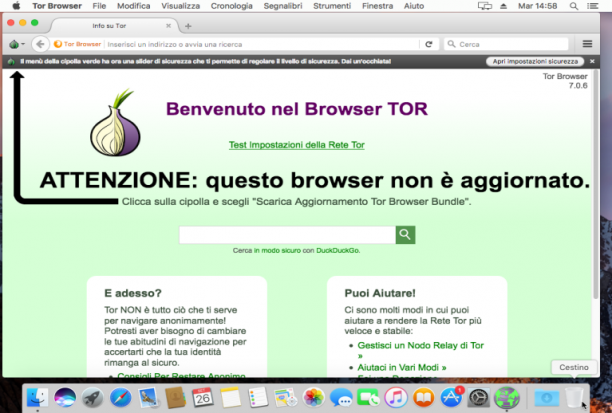Open Spotlight search in menu bar

[x=574, y=6]
